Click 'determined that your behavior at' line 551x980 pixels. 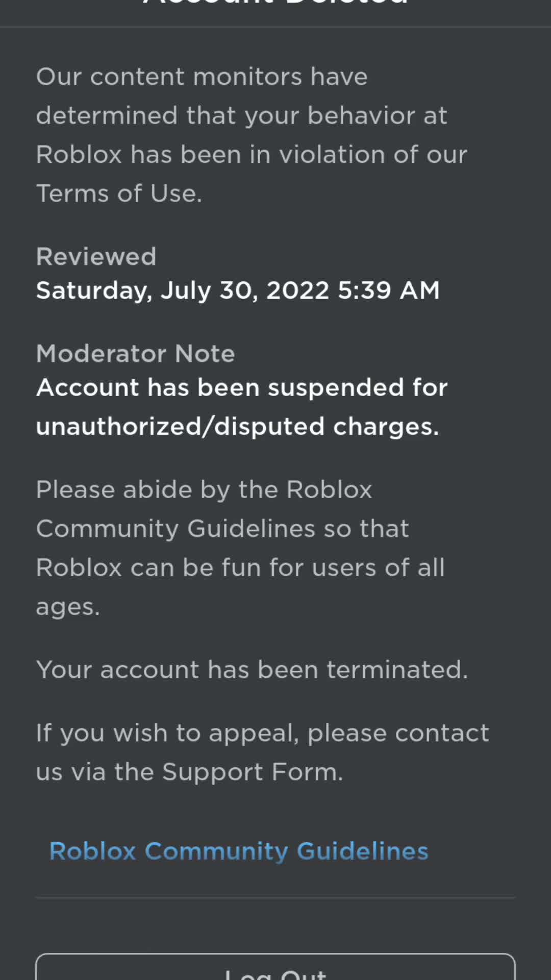coord(241,116)
